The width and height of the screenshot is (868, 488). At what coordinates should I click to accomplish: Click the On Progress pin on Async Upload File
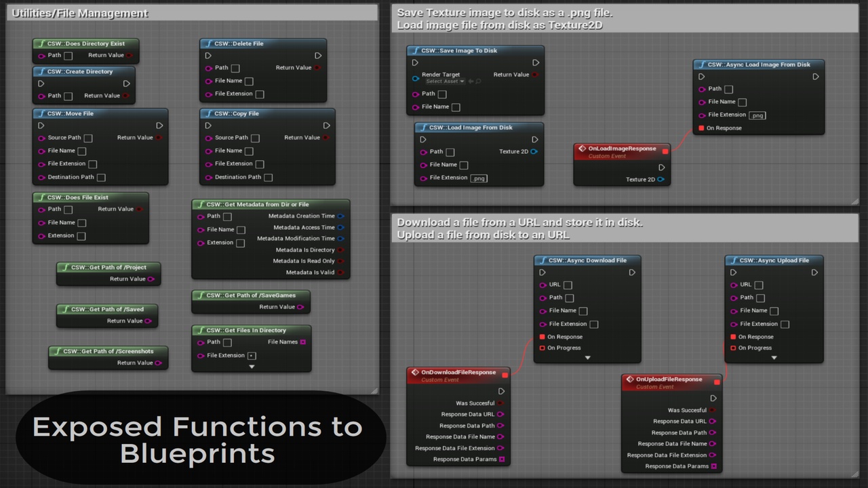[733, 348]
